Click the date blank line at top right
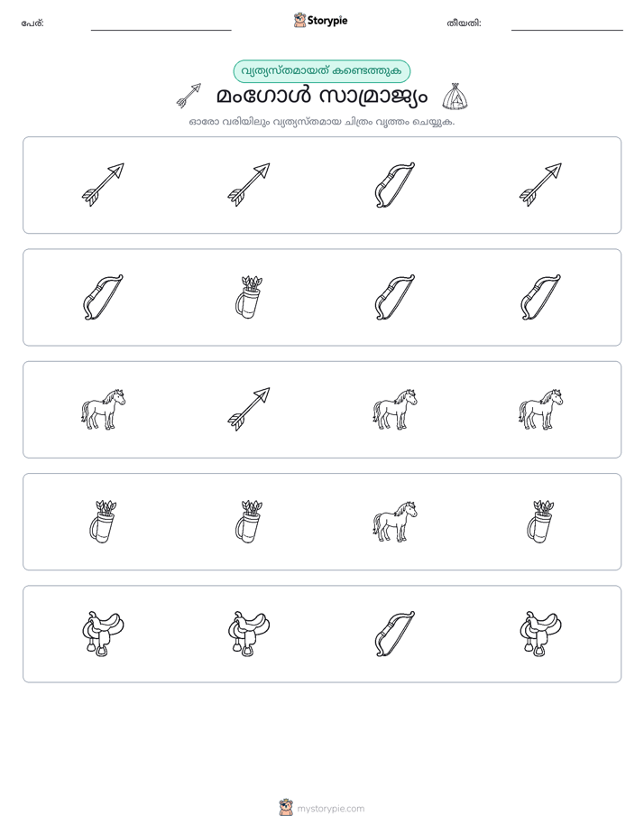The width and height of the screenshot is (644, 834). [x=567, y=29]
